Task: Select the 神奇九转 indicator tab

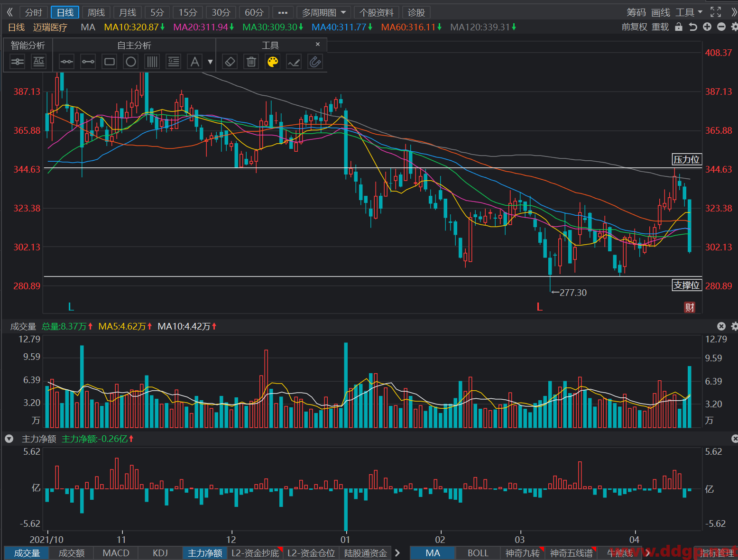Action: (x=523, y=553)
